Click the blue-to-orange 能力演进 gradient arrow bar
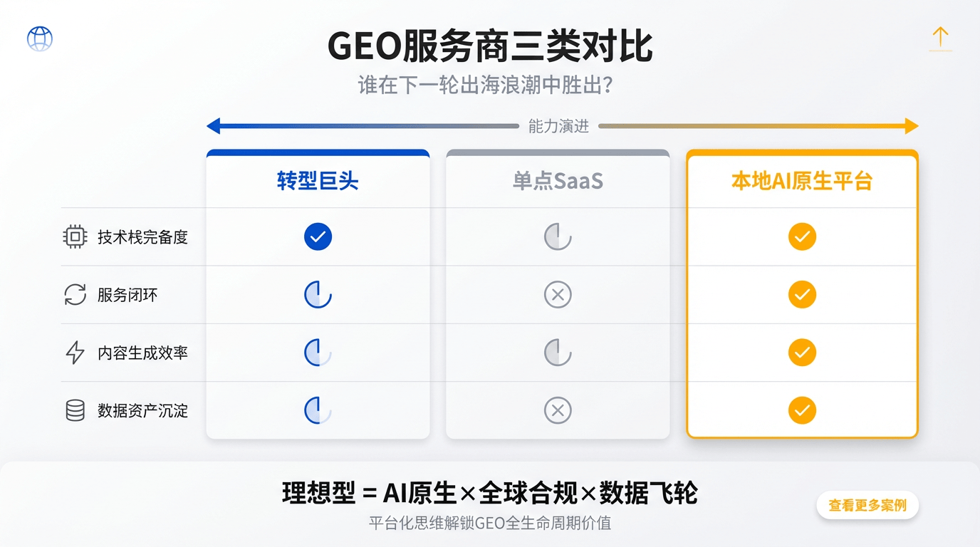Image resolution: width=980 pixels, height=547 pixels. pos(755,127)
